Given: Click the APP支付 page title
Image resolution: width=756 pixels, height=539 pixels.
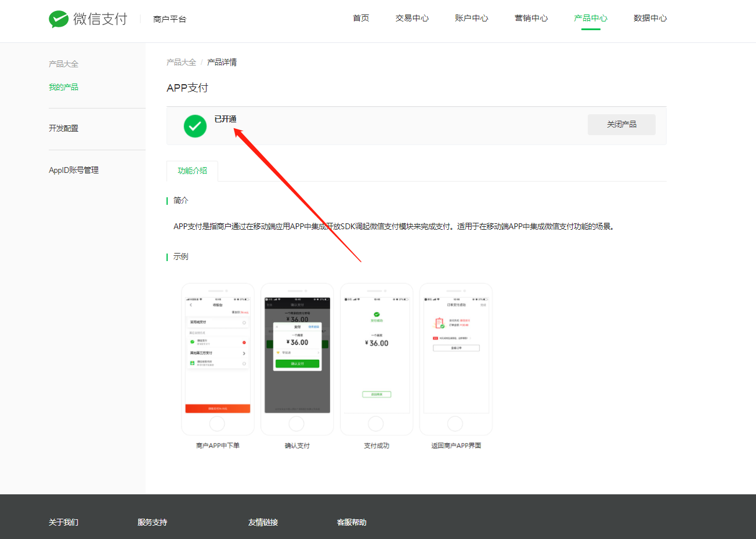Looking at the screenshot, I should coord(187,88).
